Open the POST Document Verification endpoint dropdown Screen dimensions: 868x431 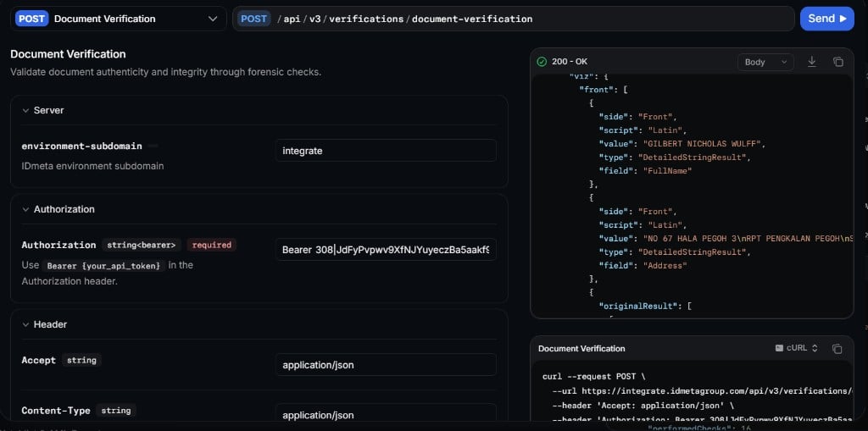pyautogui.click(x=119, y=19)
